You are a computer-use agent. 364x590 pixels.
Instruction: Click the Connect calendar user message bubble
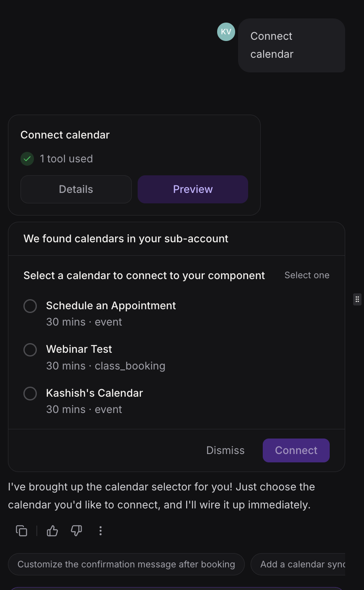tap(292, 45)
